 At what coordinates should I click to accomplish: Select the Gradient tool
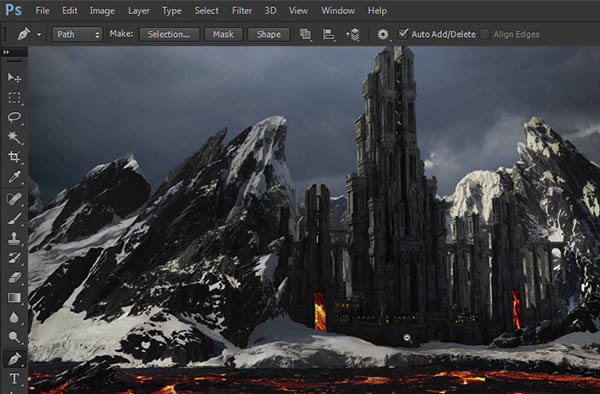click(15, 297)
